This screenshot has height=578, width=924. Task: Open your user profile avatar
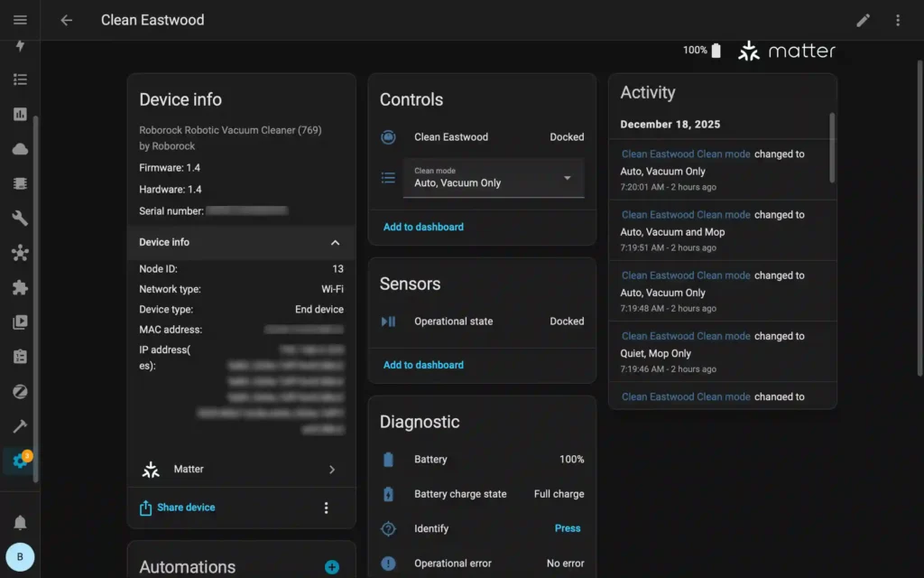point(20,557)
